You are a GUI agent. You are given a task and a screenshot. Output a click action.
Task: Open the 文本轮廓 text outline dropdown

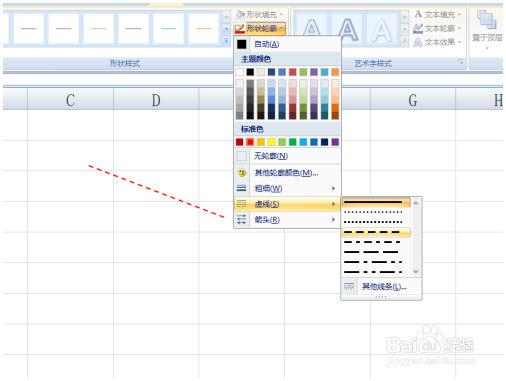click(x=437, y=28)
